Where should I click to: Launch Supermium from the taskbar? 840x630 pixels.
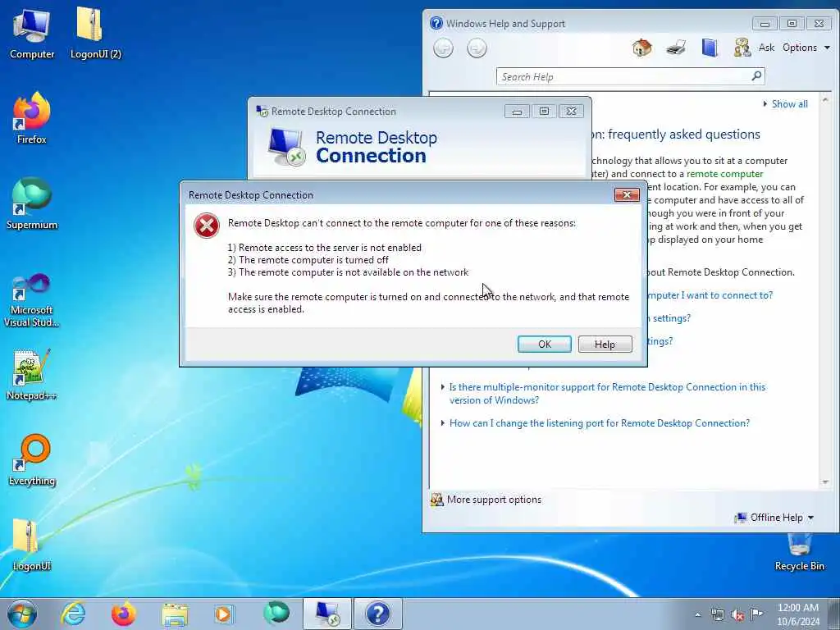[276, 614]
